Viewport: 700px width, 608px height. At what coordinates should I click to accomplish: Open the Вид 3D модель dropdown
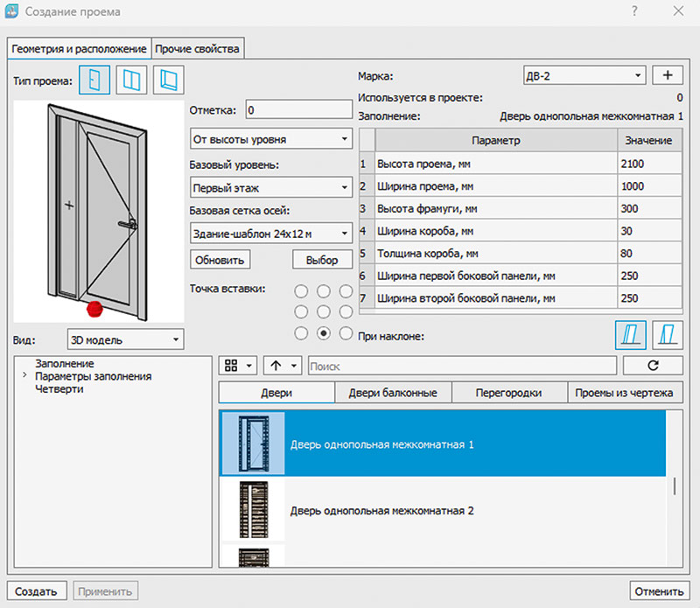tap(125, 339)
